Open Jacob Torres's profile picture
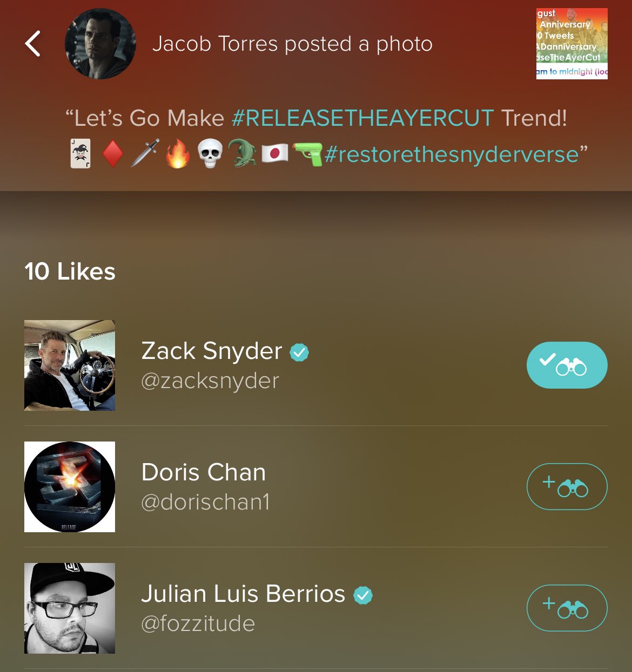 tap(100, 44)
